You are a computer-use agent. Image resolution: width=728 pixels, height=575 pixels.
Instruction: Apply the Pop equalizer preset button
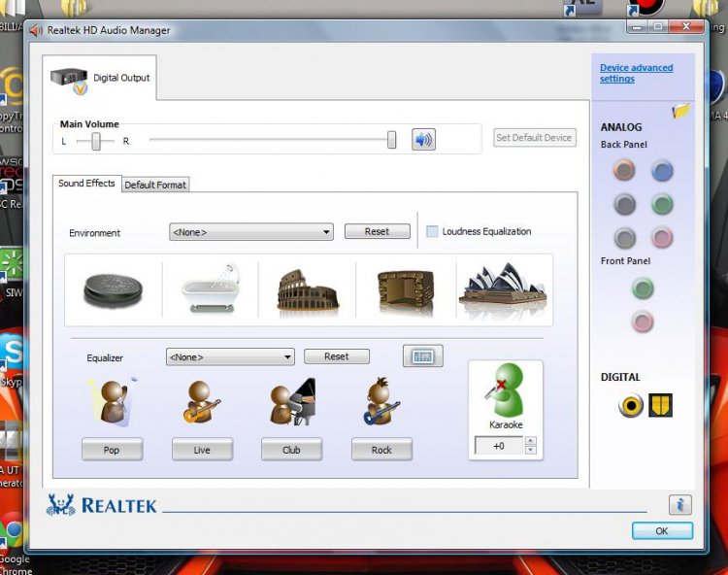pyautogui.click(x=112, y=450)
